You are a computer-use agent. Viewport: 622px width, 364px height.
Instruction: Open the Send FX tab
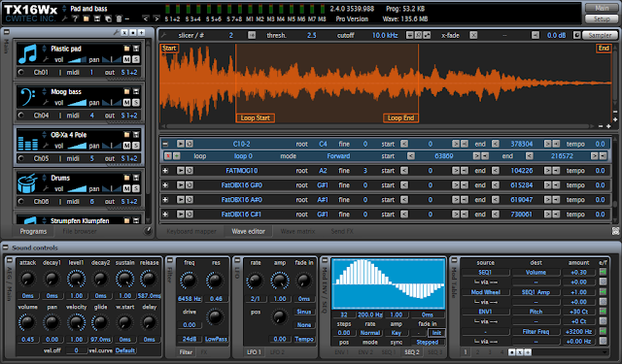coord(342,231)
